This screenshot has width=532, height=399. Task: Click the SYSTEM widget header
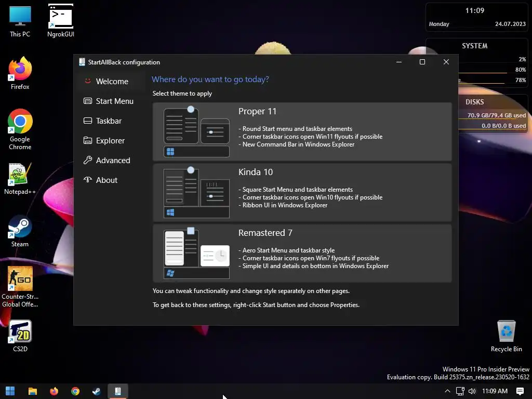475,46
